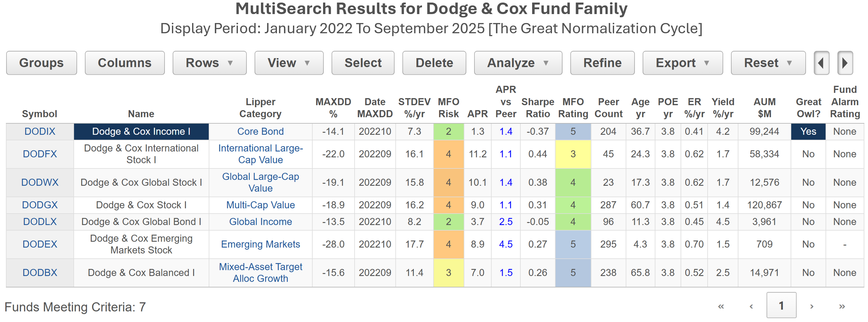Select the Dodge & Cox Income I row

pyautogui.click(x=141, y=131)
